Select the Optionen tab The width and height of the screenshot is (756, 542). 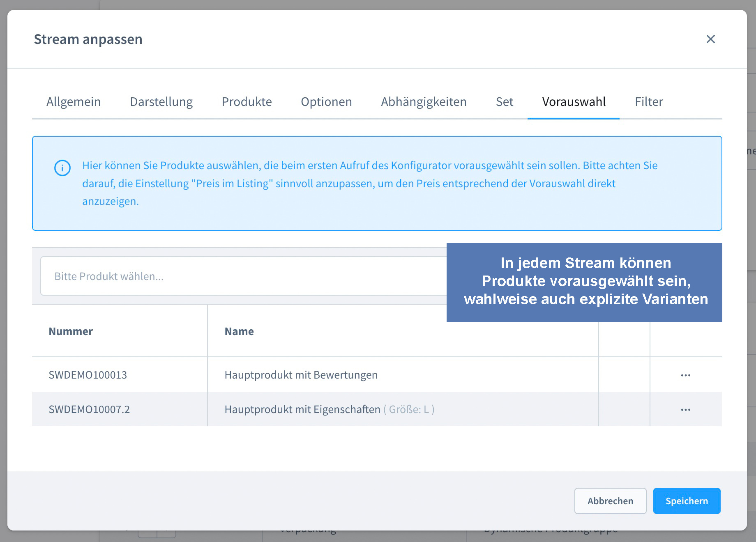coord(326,101)
